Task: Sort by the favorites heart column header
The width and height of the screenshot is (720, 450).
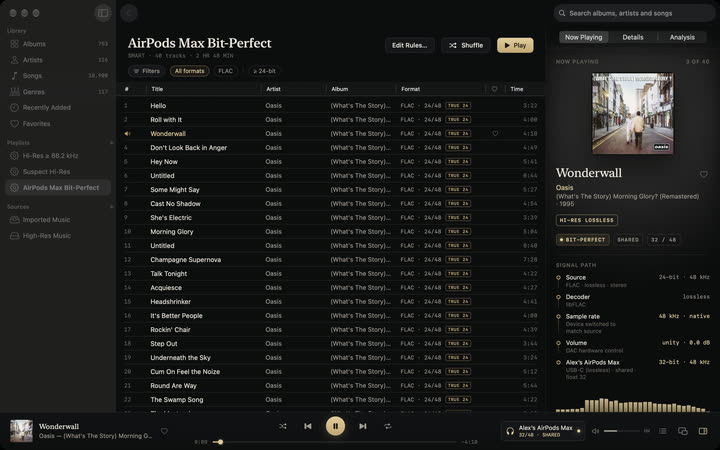Action: point(495,89)
